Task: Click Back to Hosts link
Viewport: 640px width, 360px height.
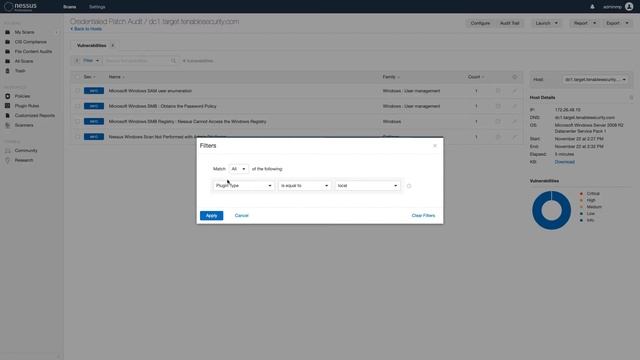Action: (86, 29)
